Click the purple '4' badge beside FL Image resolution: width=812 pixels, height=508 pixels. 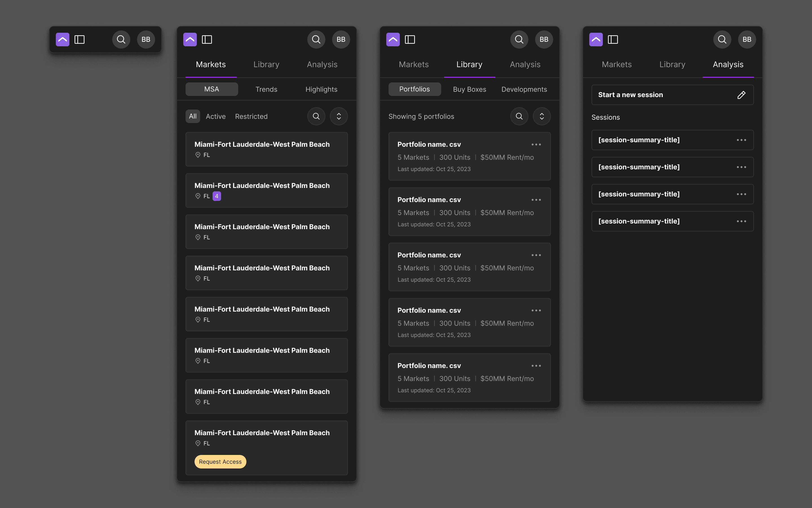pyautogui.click(x=217, y=196)
